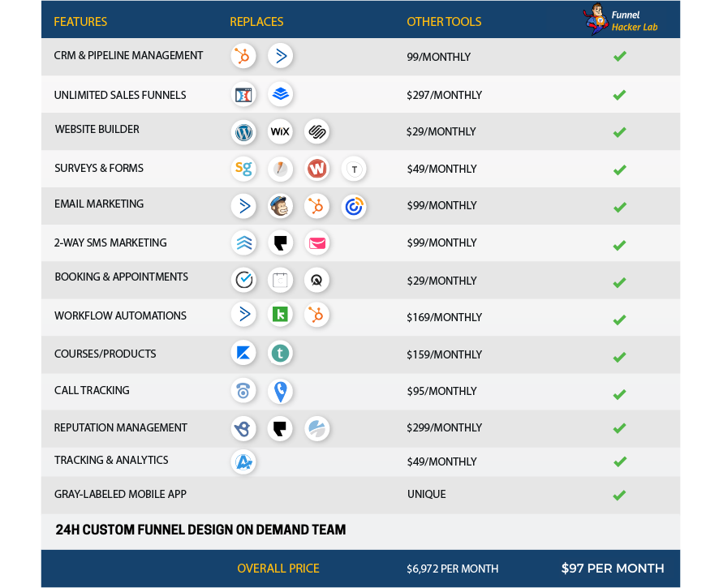This screenshot has height=588, width=706.
Task: Click the blue stacked-chevrons icon in SMS Marketing
Action: [243, 243]
